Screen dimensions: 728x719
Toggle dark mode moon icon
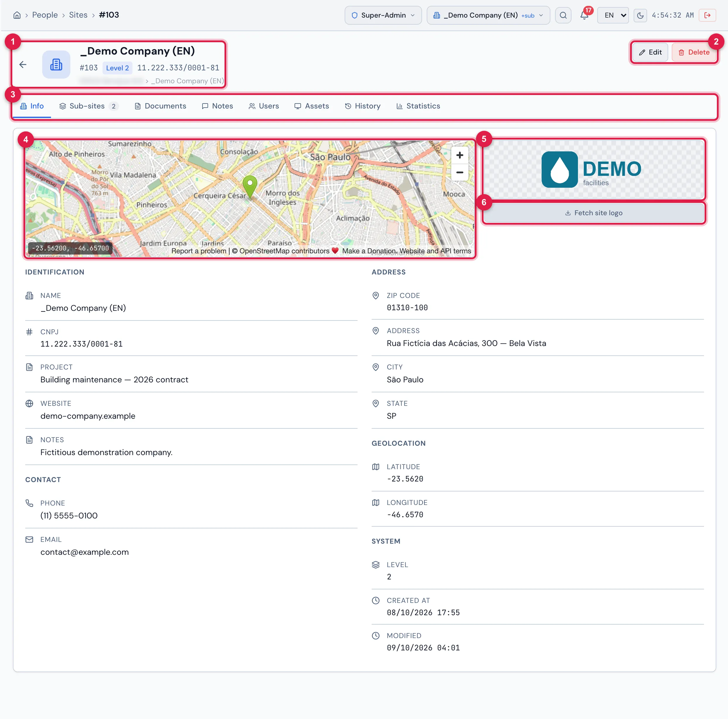640,16
